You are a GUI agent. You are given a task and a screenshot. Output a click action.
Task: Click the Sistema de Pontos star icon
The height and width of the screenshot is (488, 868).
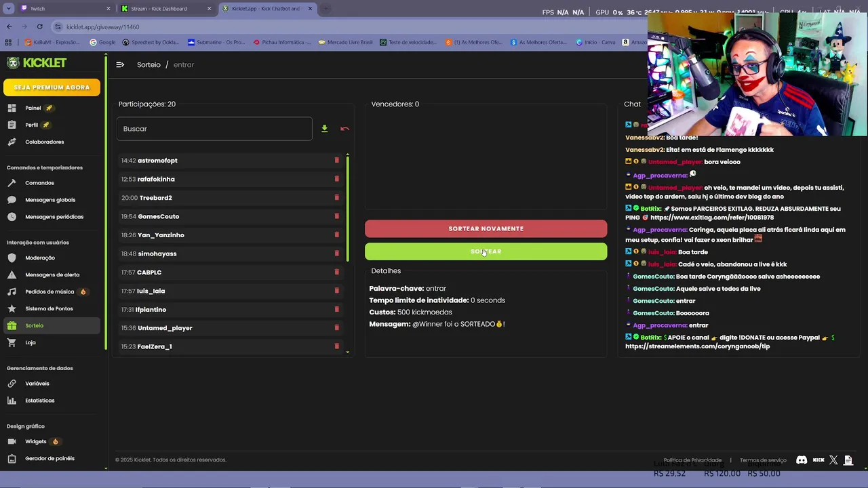12,308
